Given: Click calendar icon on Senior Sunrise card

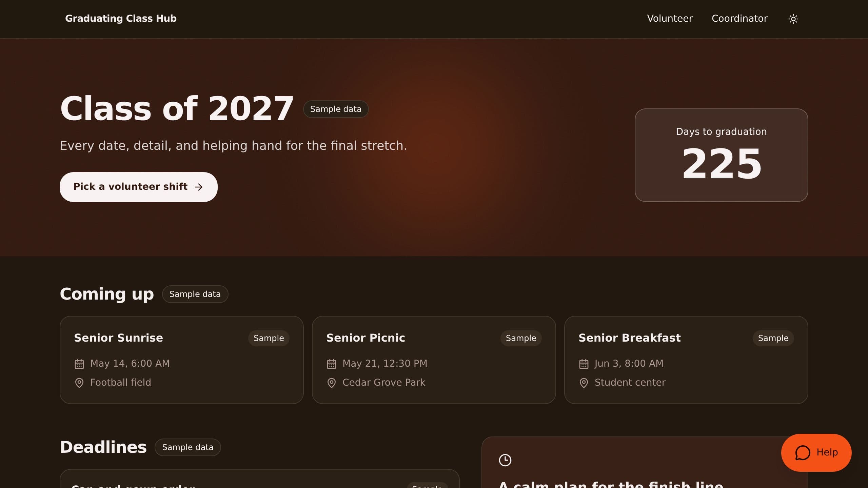Looking at the screenshot, I should pos(79,364).
